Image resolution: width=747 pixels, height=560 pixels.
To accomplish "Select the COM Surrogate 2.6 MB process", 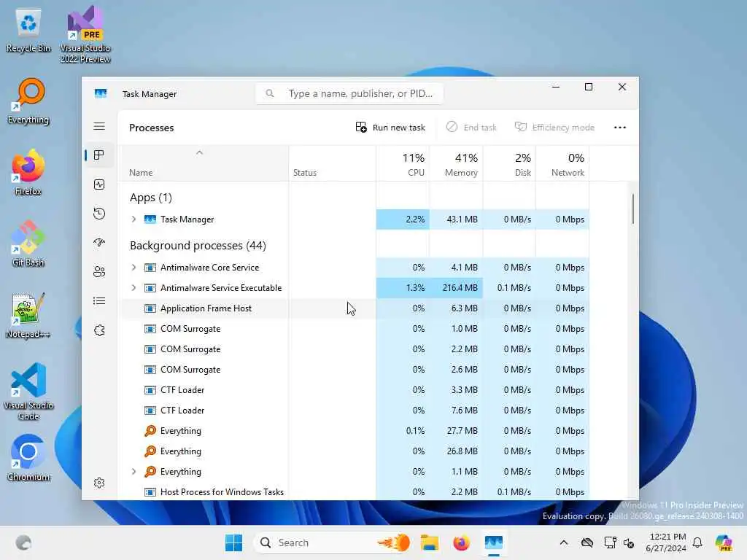I will click(354, 370).
